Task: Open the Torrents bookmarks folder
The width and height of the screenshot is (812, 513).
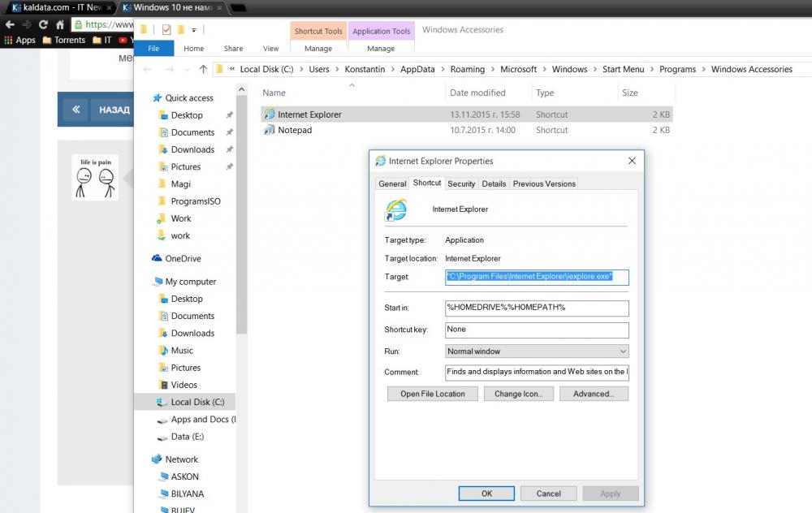Action: coord(63,40)
